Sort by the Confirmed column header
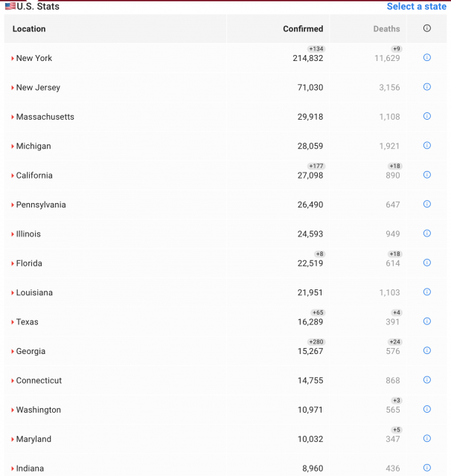The height and width of the screenshot is (476, 451). (303, 29)
